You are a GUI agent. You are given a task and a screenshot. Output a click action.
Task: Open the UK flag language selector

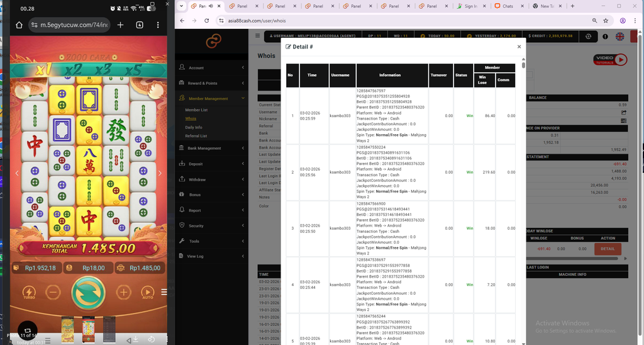(619, 36)
